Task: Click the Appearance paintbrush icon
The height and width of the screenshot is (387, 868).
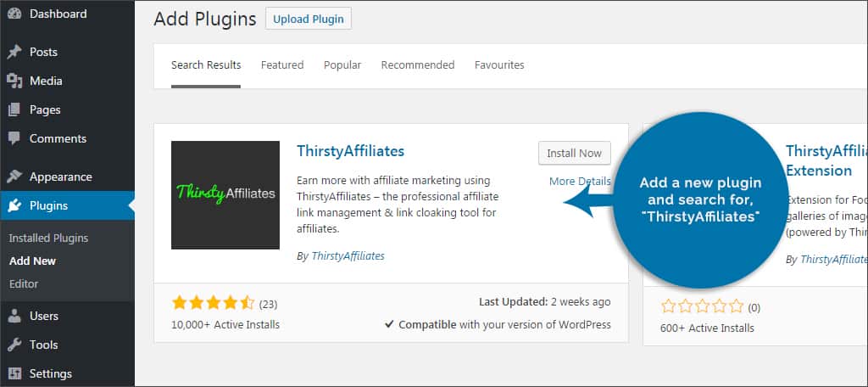Action: click(x=14, y=177)
